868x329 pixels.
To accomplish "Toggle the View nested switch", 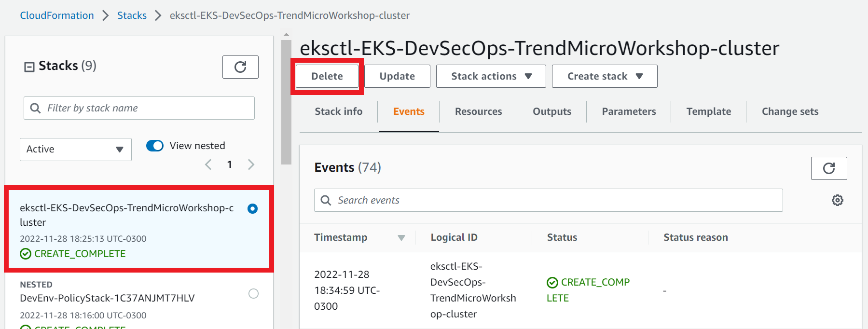I will pyautogui.click(x=155, y=146).
